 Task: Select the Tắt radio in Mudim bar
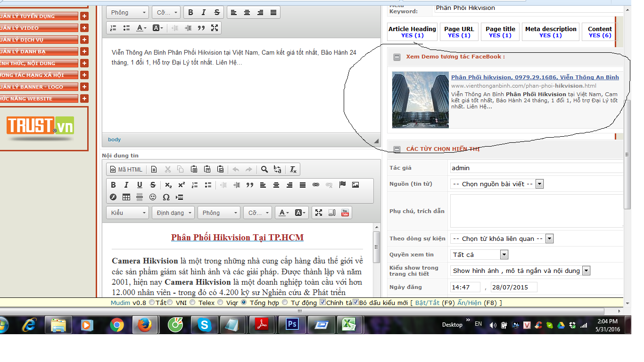click(151, 303)
